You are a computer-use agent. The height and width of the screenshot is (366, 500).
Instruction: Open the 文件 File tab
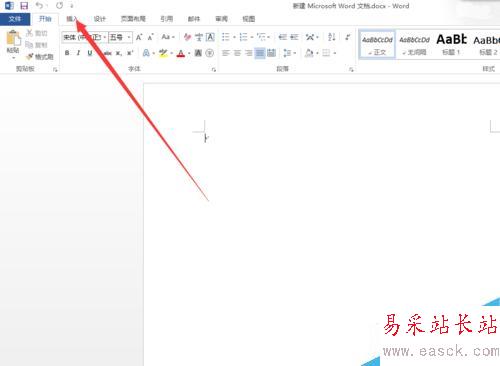(x=15, y=19)
